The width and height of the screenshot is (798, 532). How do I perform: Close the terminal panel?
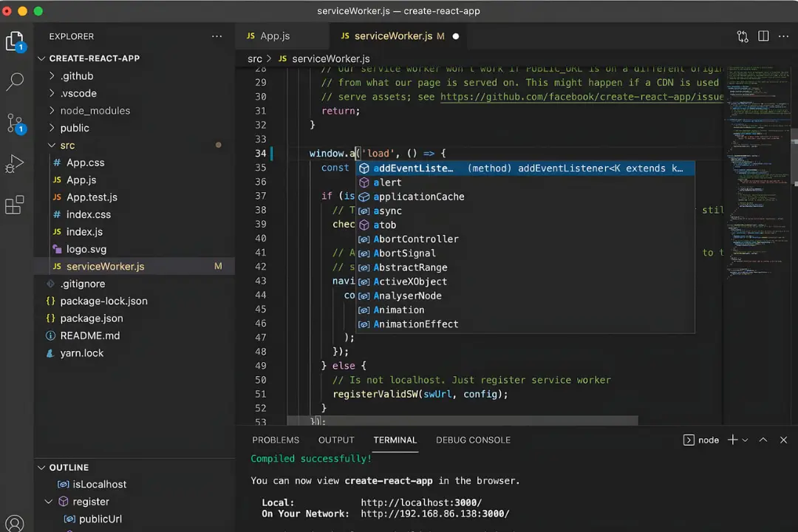783,440
